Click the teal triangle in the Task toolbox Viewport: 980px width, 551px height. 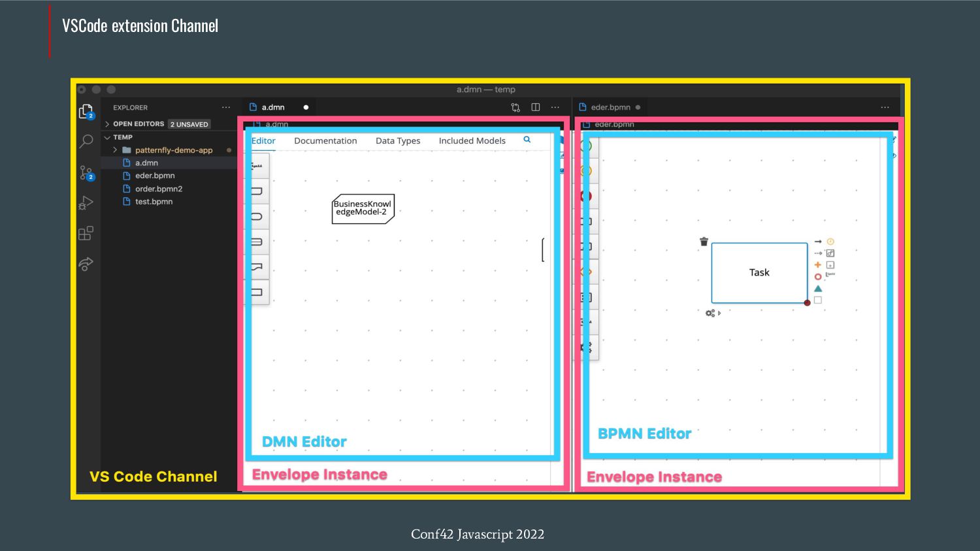818,289
